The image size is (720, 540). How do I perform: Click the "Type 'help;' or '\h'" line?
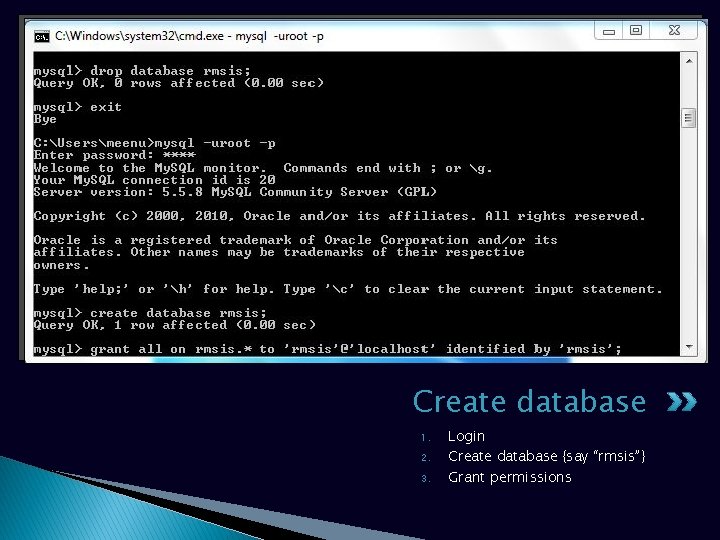348,289
